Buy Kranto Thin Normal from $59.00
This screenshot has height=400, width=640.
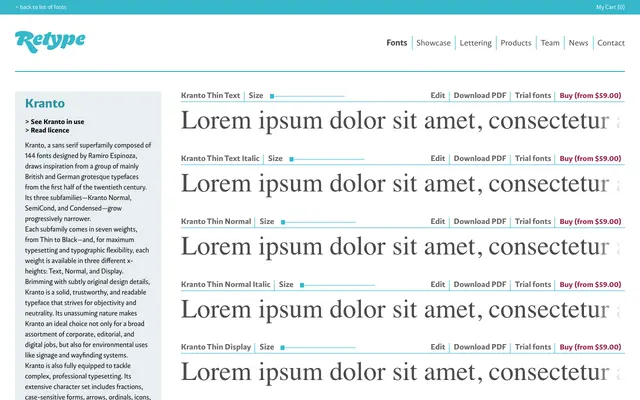(590, 221)
